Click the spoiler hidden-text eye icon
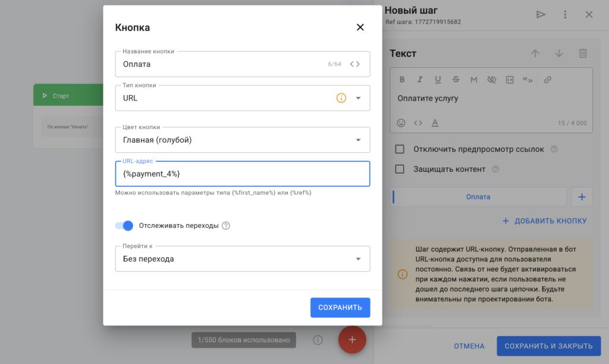 (491, 80)
